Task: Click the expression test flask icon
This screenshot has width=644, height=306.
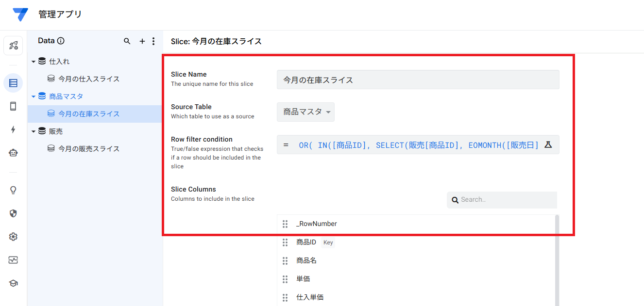Action: coord(548,145)
